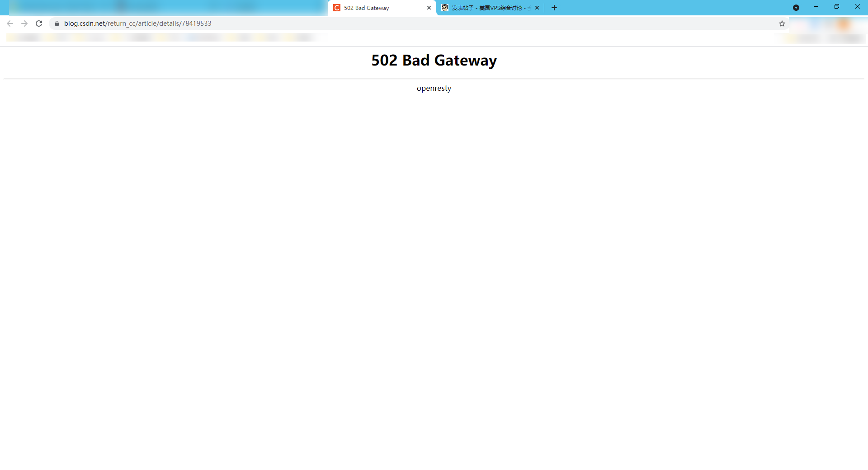Viewport: 868px width, 470px height.
Task: Close the 502 Bad Gateway tab
Action: coord(429,8)
